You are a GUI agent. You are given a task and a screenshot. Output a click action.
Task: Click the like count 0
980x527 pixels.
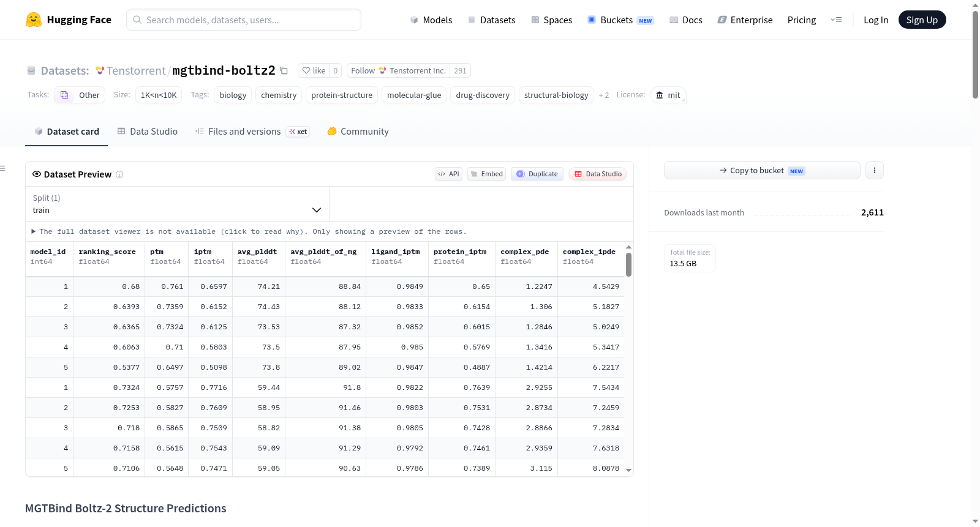point(336,70)
